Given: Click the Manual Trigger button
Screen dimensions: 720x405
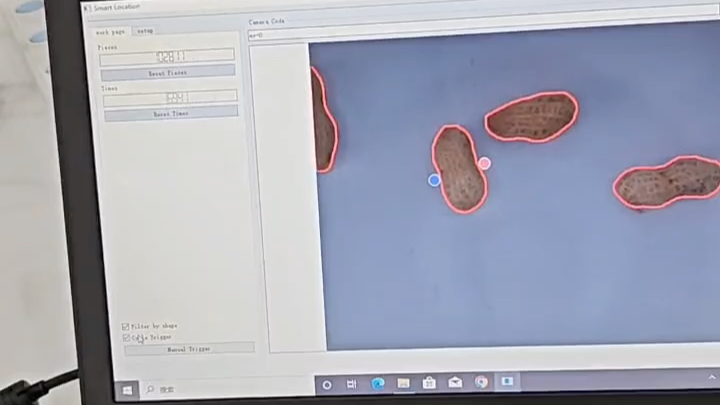Looking at the screenshot, I should pyautogui.click(x=188, y=349).
